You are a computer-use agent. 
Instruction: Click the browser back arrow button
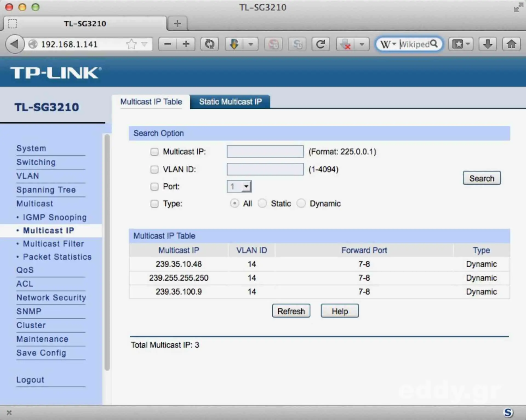tap(14, 44)
